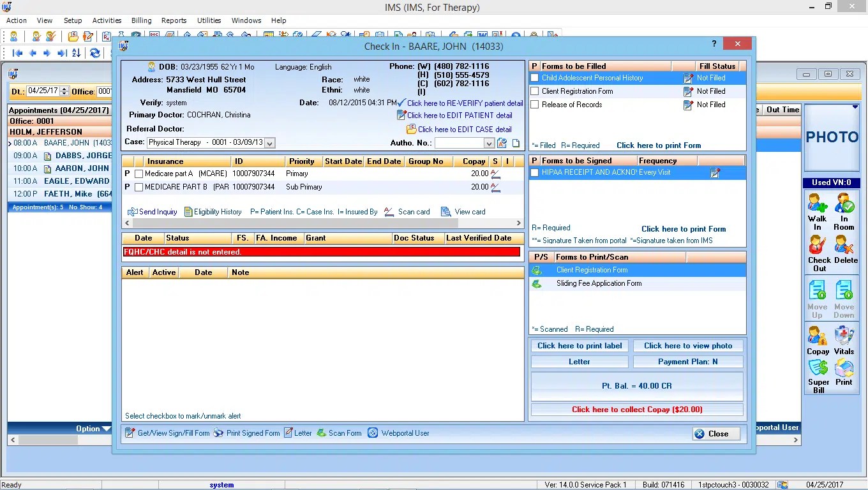Open the Billing menu

[141, 20]
